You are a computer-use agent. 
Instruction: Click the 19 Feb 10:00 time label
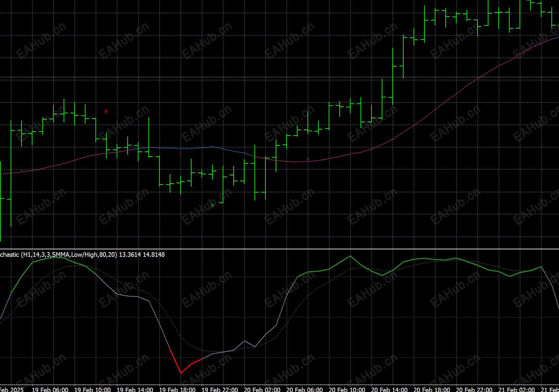[92, 389]
